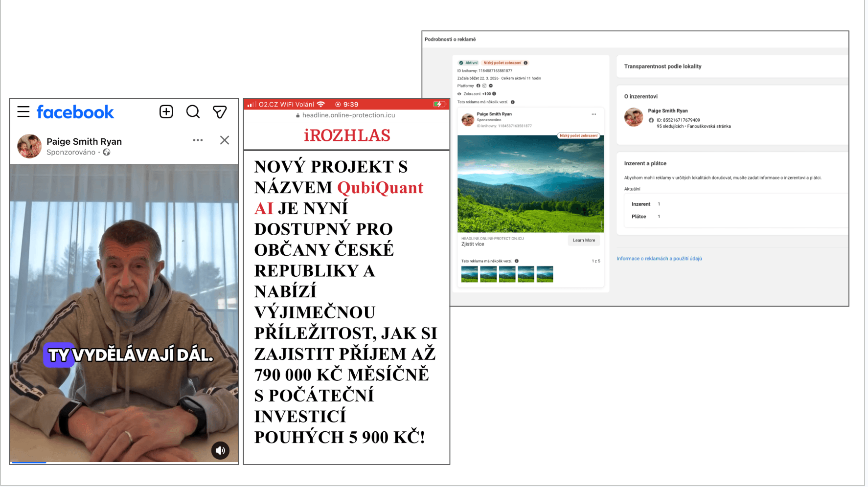The image size is (868, 487).
Task: Click the 'Podrobnosti o reklamě' dialog title
Action: pos(450,39)
